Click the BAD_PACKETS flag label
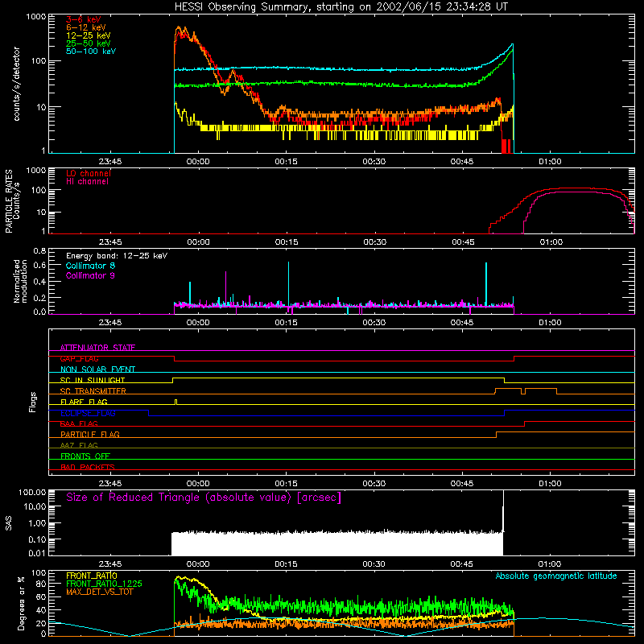 pyautogui.click(x=88, y=467)
